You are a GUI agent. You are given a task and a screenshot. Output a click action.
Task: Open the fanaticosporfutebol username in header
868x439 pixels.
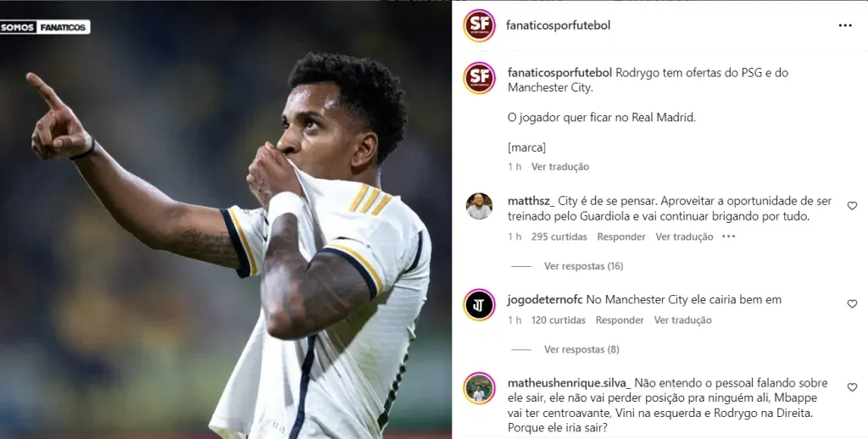[x=558, y=25]
